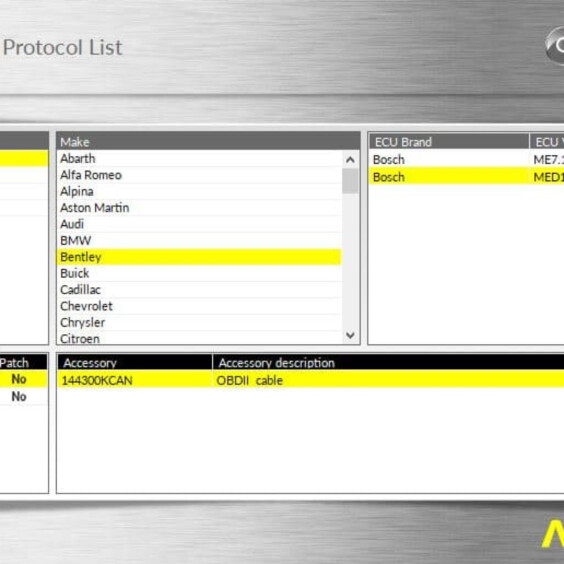Select Chrysler in the Make list
Screen dimensions: 564x564
coord(199,323)
